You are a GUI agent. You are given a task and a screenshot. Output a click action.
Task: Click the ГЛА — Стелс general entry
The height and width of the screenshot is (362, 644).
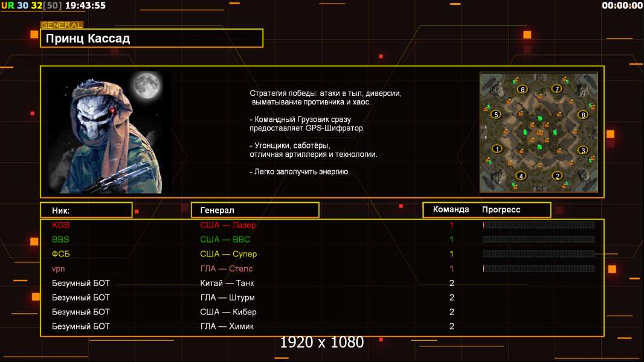click(227, 269)
